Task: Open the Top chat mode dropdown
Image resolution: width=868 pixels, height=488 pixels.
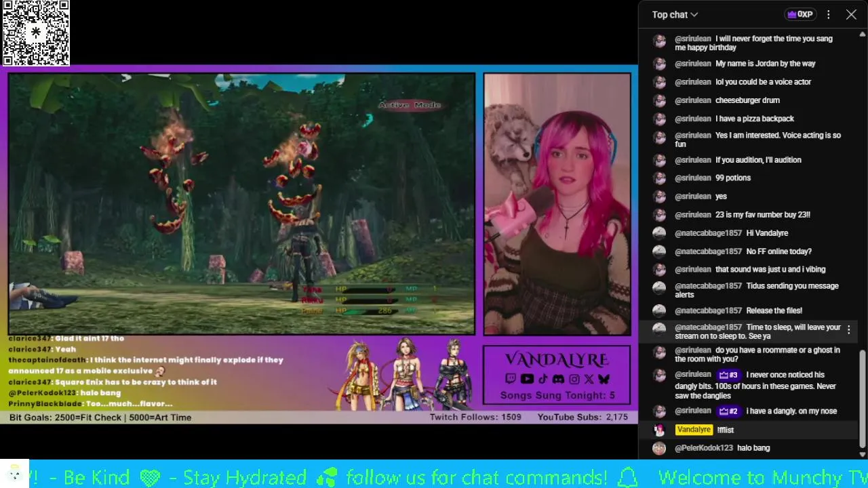Action: click(x=675, y=14)
